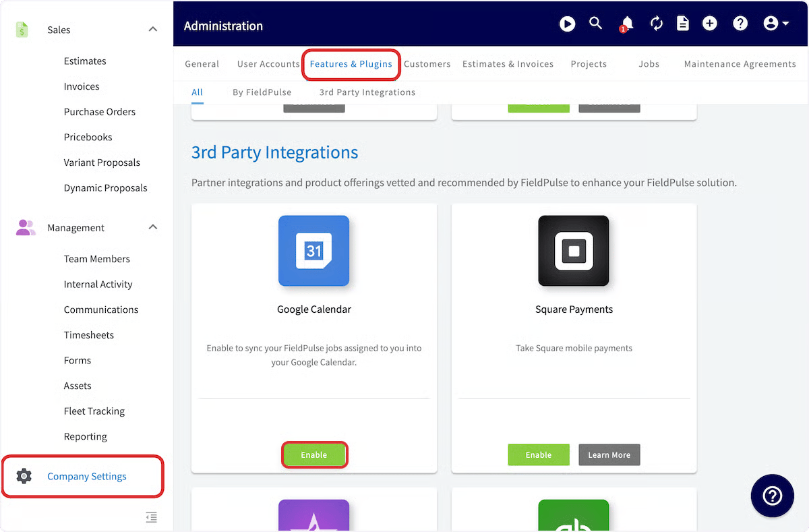Open Pricebooks in the sidebar
This screenshot has width=809, height=532.
88,137
